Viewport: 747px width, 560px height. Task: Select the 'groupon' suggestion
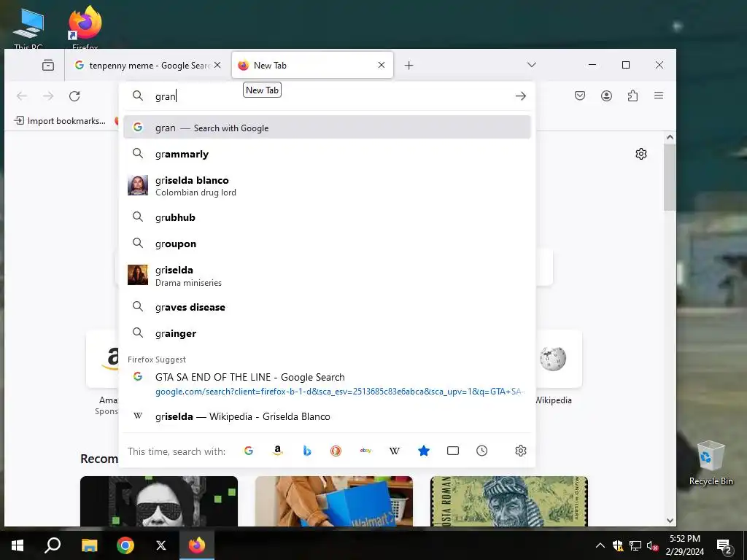[x=327, y=244]
